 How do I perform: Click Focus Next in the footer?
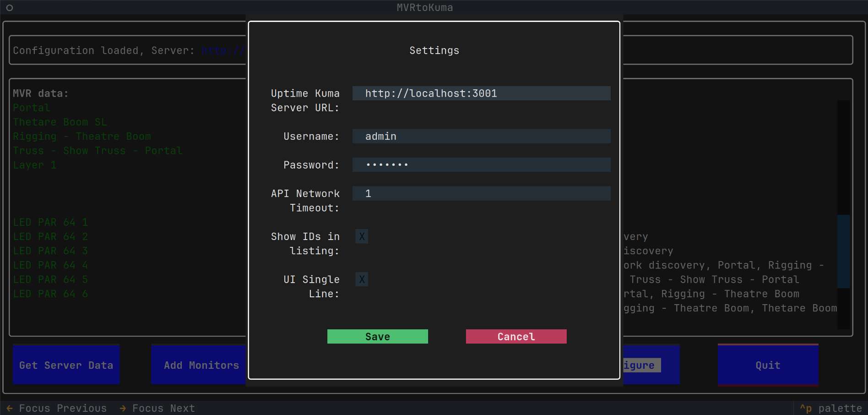pyautogui.click(x=157, y=408)
